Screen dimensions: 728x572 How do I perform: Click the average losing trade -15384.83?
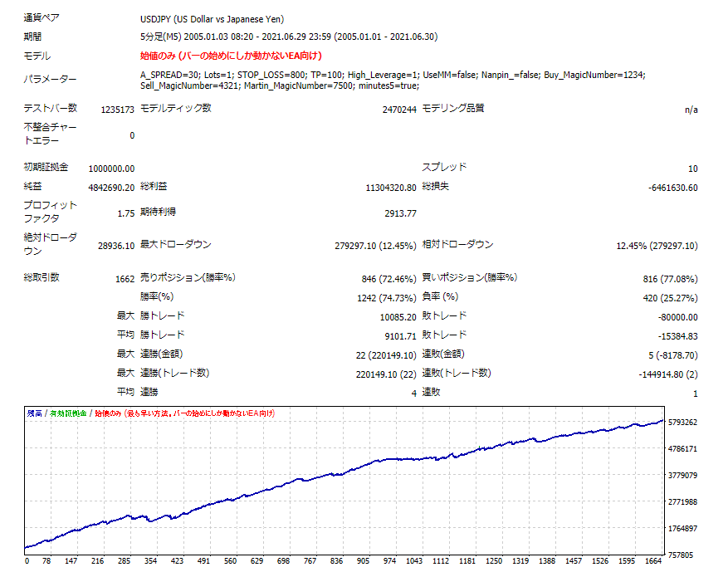tap(678, 336)
